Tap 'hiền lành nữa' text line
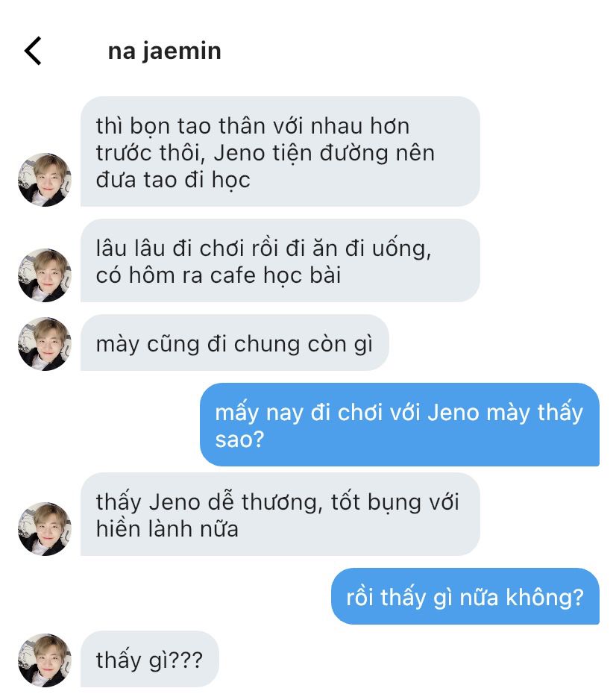Viewport: 616px width, 697px height. [167, 529]
